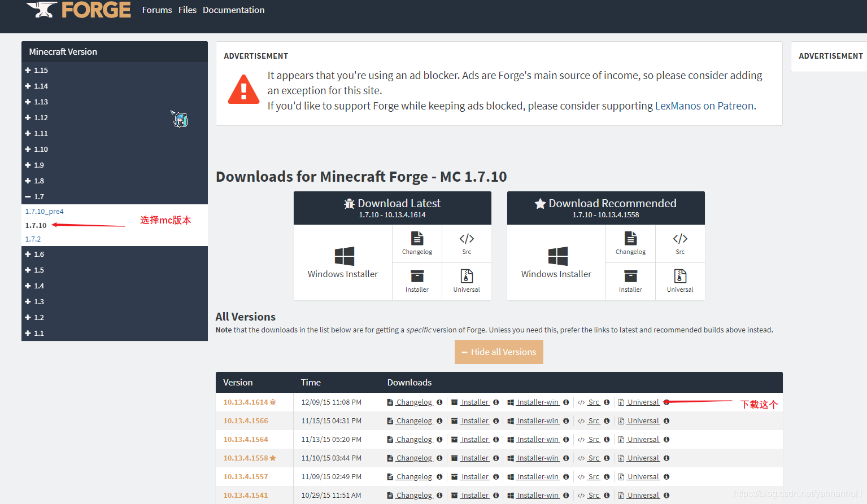Click info icon after Installer-win in 10.13.4.1558 row

click(566, 458)
